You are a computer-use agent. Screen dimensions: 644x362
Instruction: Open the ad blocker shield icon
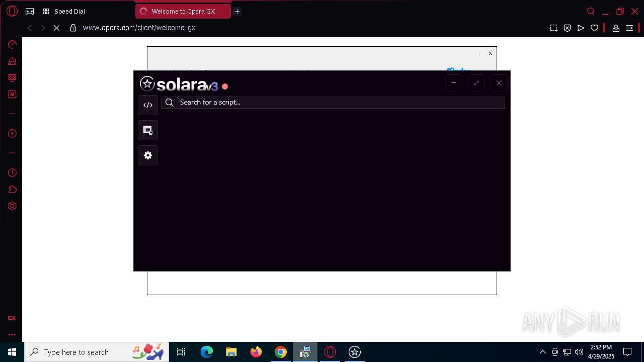pos(567,28)
